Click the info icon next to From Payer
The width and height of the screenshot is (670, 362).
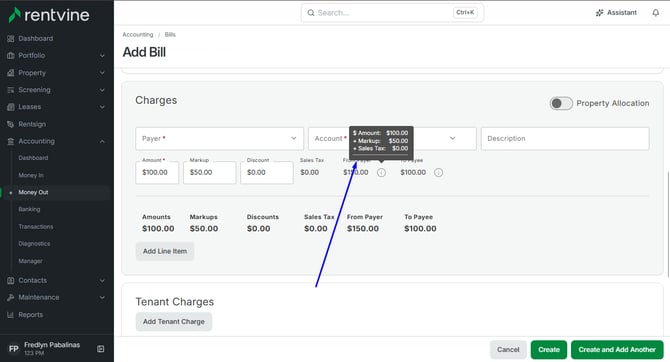381,173
